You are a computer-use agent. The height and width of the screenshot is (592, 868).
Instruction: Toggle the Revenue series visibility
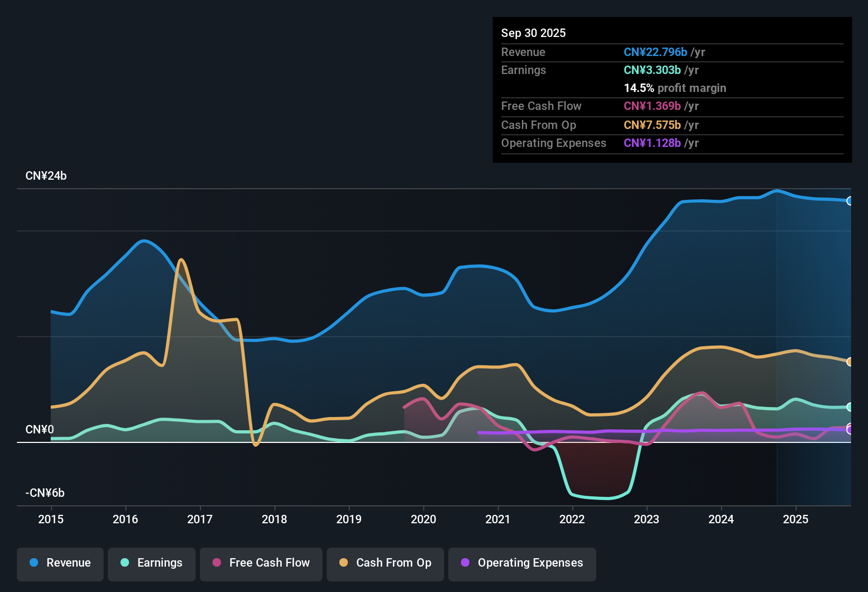60,563
